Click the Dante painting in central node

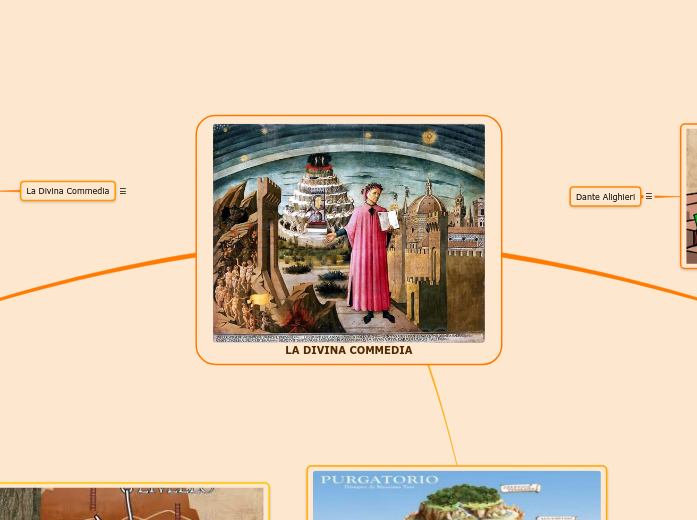[349, 233]
